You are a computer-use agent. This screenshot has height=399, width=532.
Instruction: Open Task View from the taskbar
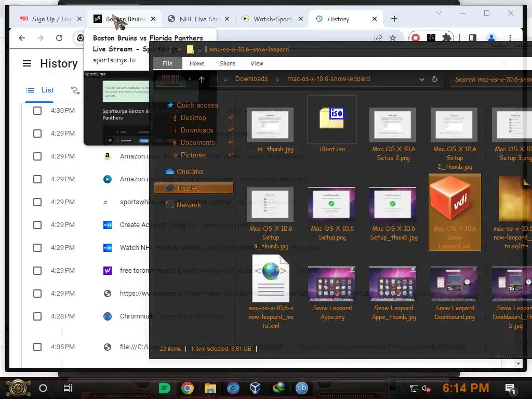[x=68, y=388]
